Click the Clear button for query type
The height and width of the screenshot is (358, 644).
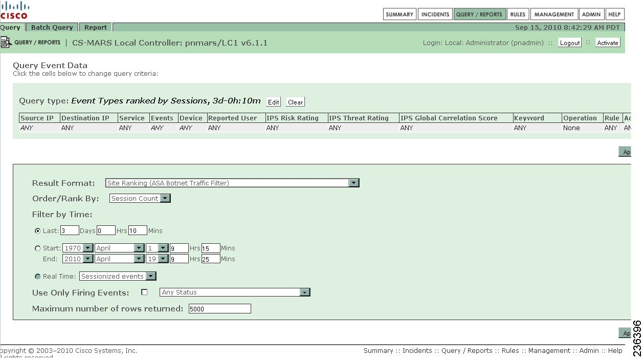coord(295,102)
